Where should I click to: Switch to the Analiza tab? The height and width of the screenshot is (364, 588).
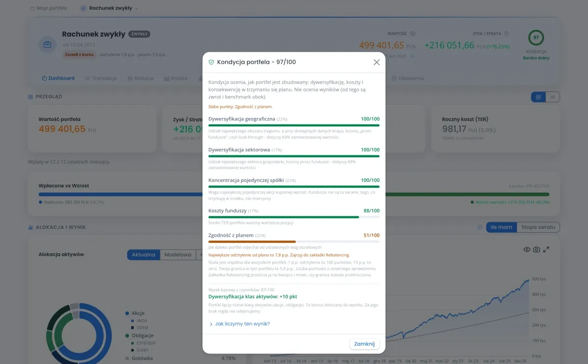[175, 78]
